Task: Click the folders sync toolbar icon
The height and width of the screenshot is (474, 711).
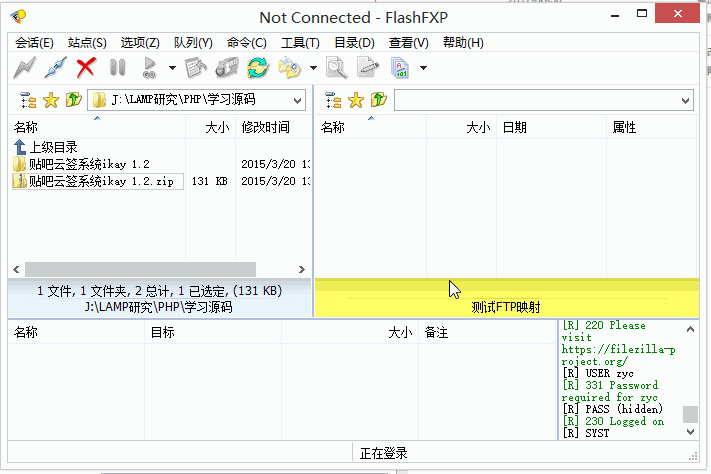Action: (x=289, y=68)
